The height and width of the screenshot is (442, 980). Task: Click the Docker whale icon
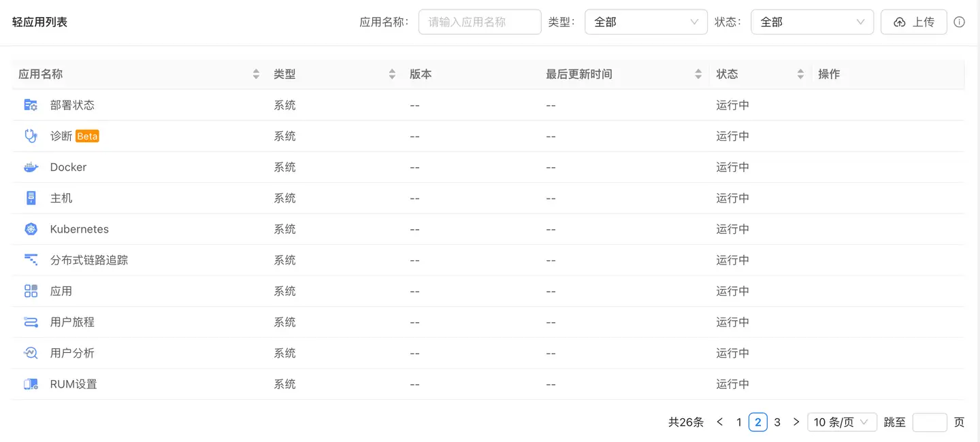click(31, 167)
